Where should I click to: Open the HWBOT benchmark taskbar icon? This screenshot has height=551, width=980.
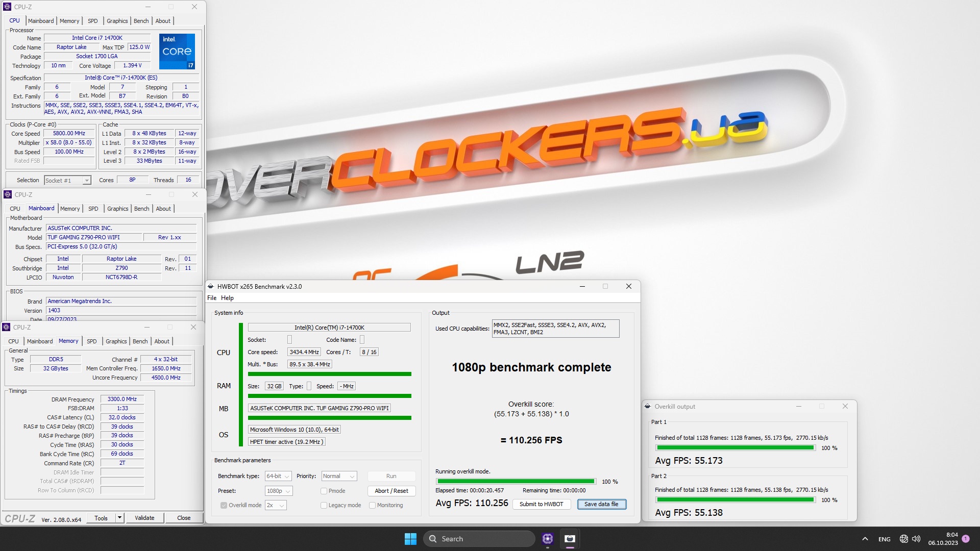pyautogui.click(x=570, y=539)
